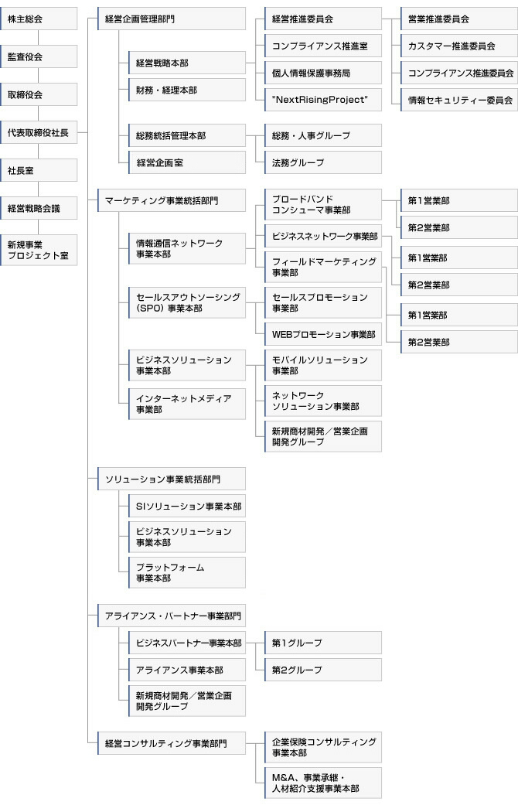
Task: Select the 総務・人事グループ box
Action: pos(322,135)
